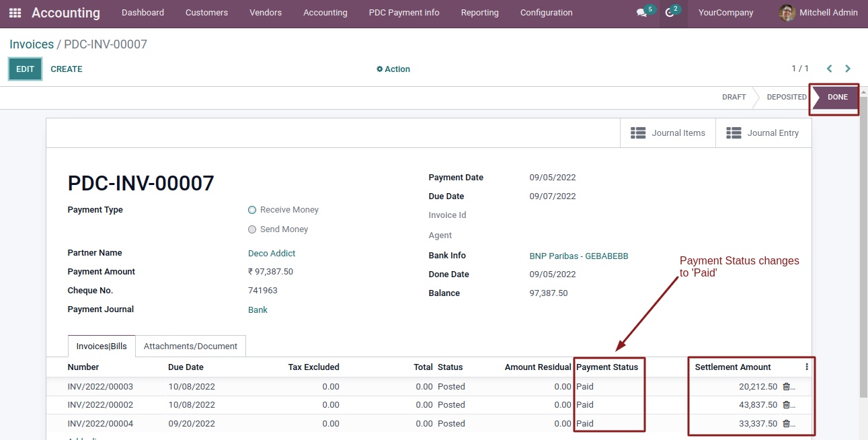Open the activities clock icon
The height and width of the screenshot is (440, 868).
(670, 13)
